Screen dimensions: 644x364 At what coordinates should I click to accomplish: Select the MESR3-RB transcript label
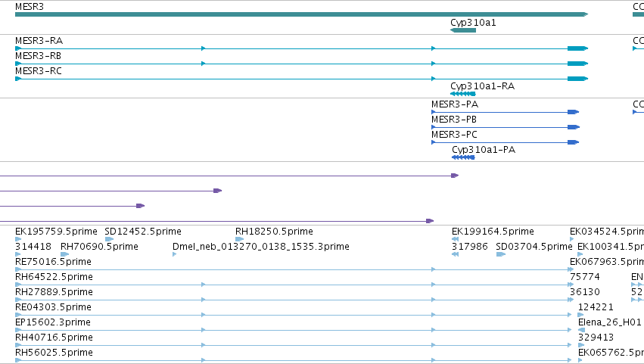[38, 56]
